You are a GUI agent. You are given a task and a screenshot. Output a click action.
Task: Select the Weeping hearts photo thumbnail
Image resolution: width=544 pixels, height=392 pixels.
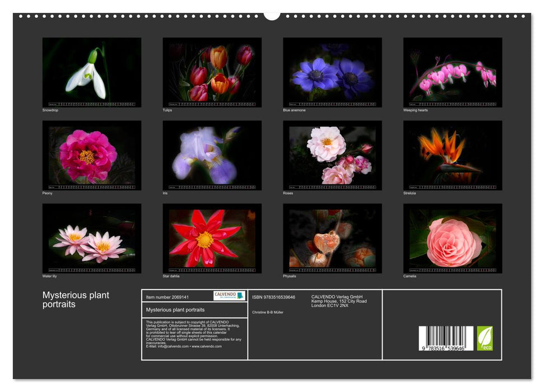point(452,72)
